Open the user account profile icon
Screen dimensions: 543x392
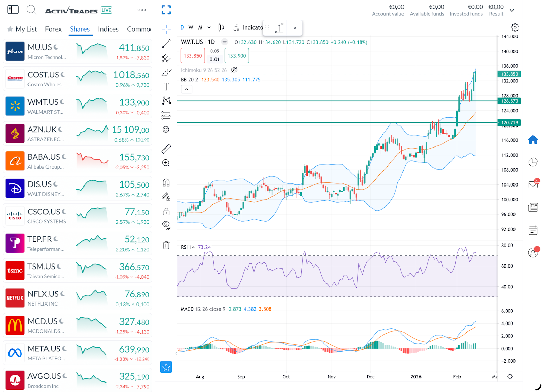533,252
